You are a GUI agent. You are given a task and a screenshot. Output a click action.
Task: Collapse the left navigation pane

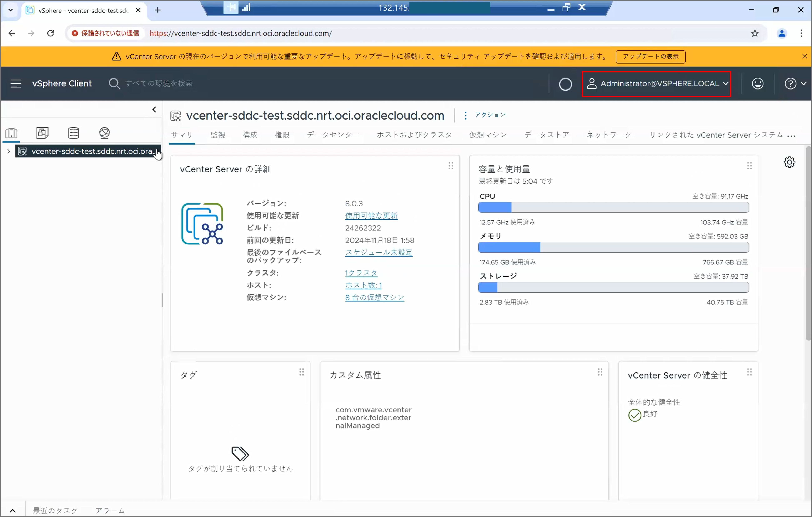[154, 110]
